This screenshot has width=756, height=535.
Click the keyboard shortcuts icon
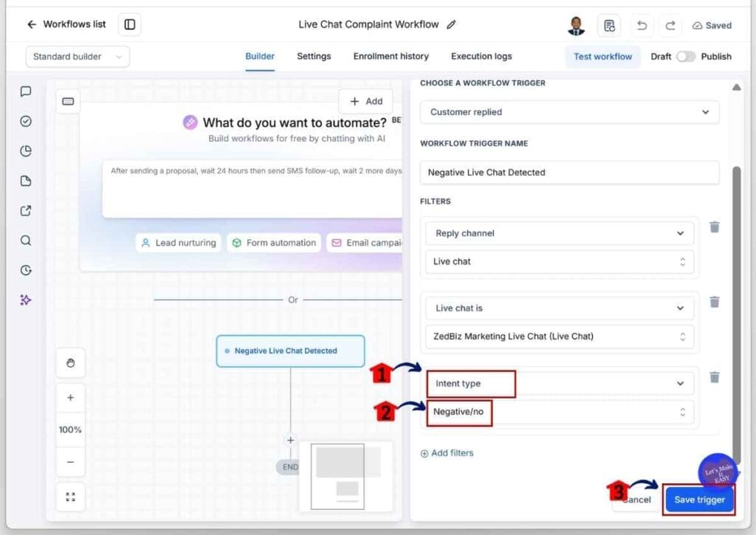(x=68, y=101)
